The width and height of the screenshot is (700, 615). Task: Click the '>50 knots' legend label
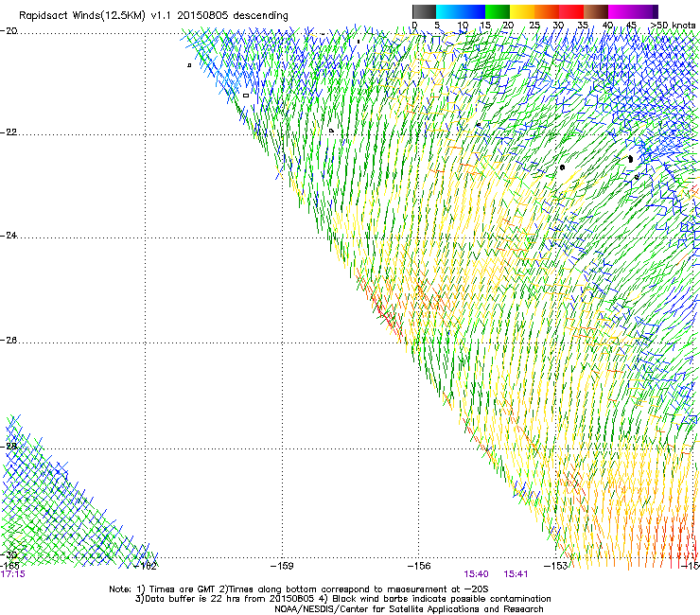point(673,26)
